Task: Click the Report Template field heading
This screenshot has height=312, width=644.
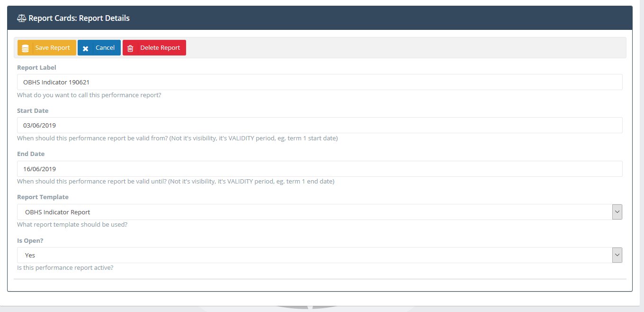Action: tap(43, 197)
